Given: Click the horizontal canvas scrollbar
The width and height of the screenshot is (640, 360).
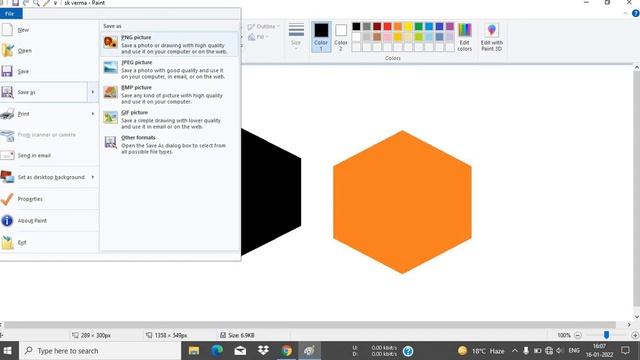Looking at the screenshot, I should (x=309, y=325).
